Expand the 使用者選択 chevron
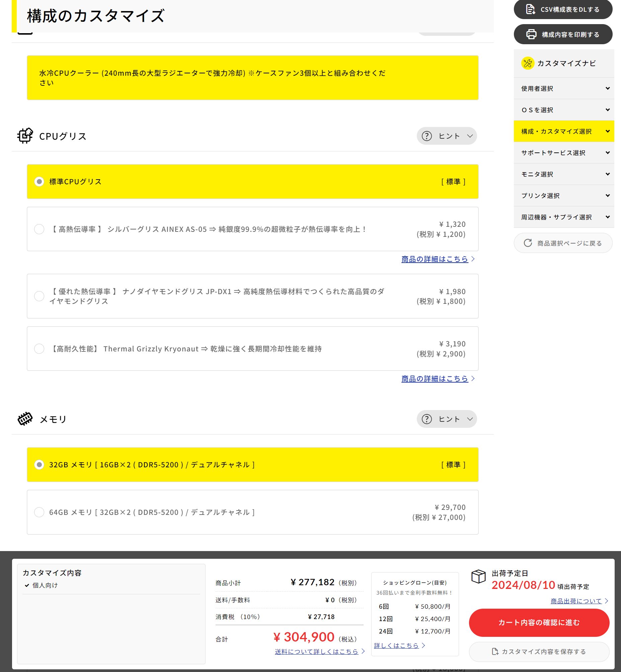This screenshot has height=672, width=621. (x=608, y=88)
